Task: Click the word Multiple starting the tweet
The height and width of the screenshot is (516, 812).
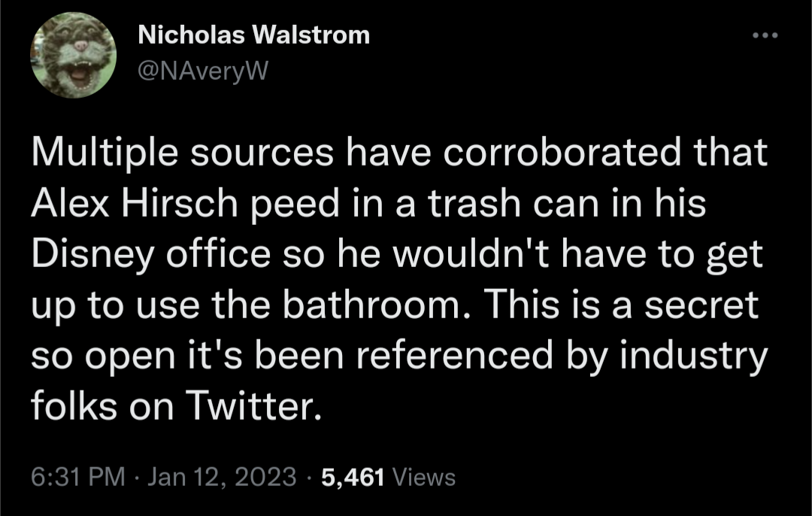Action: click(105, 153)
